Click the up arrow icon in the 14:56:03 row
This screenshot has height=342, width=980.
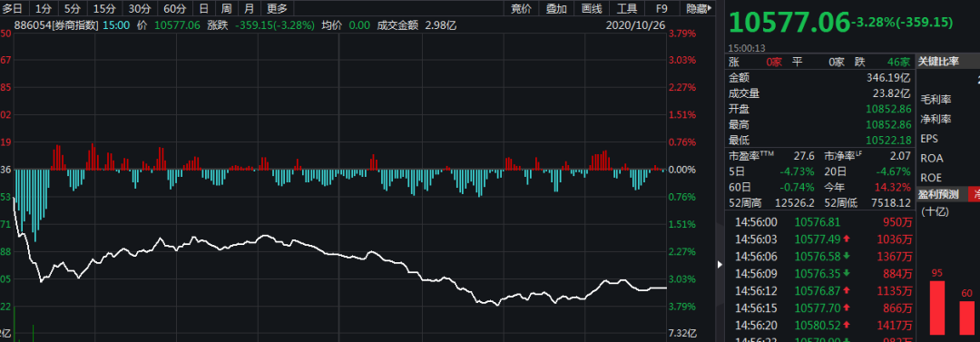(x=847, y=239)
